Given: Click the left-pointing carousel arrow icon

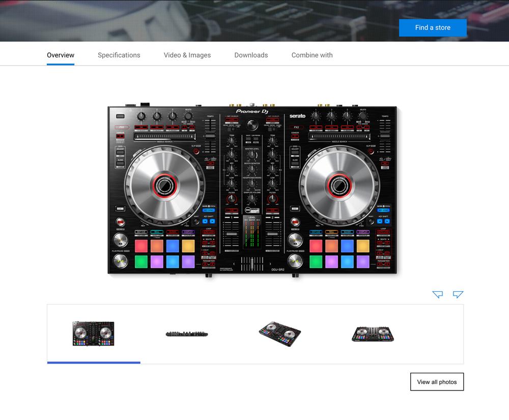Looking at the screenshot, I should (x=438, y=294).
